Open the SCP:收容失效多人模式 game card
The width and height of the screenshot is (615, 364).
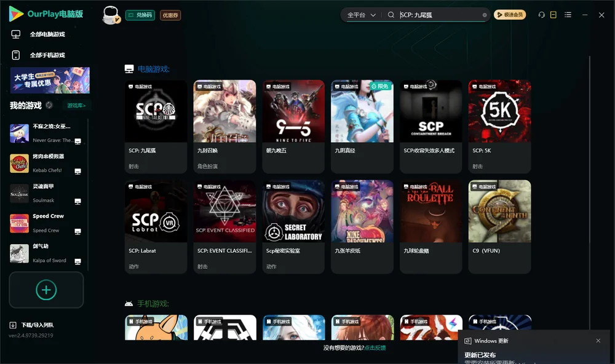(431, 127)
